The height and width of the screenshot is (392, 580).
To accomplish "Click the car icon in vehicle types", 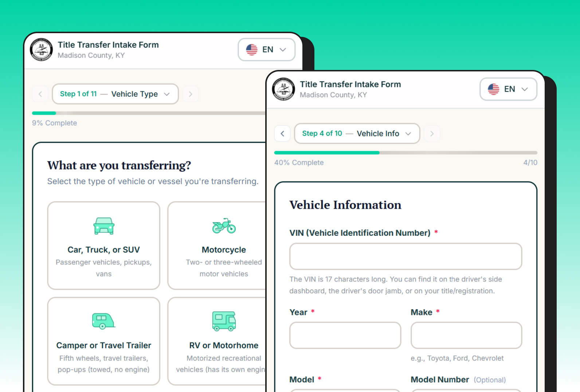I will pyautogui.click(x=104, y=226).
